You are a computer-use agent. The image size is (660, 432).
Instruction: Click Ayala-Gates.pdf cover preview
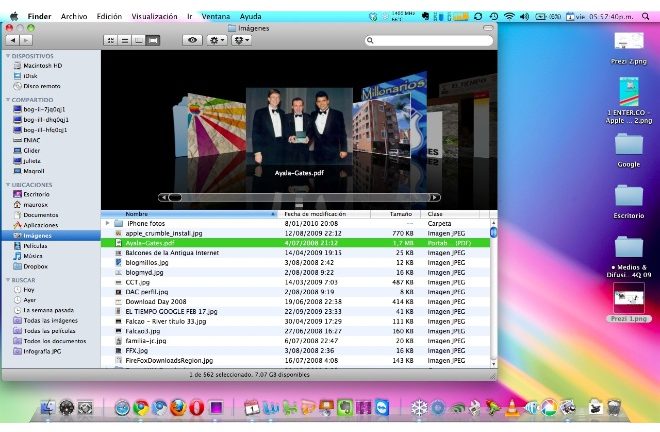coord(299,126)
